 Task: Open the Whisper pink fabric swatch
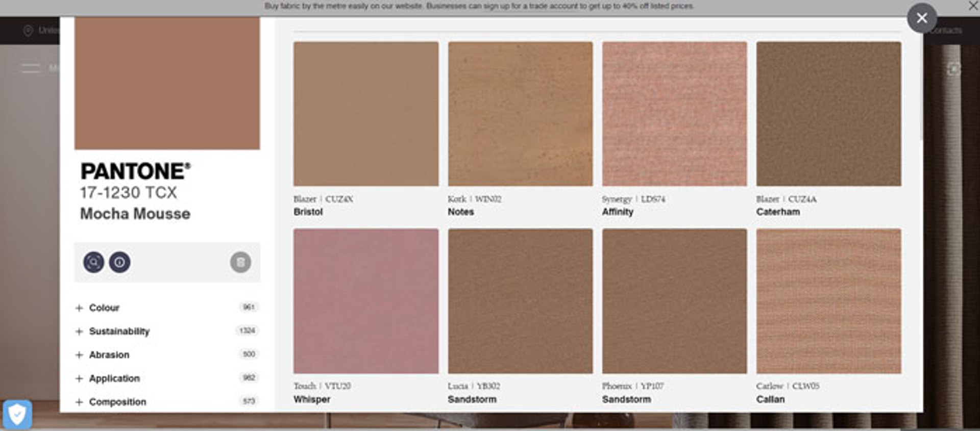366,301
